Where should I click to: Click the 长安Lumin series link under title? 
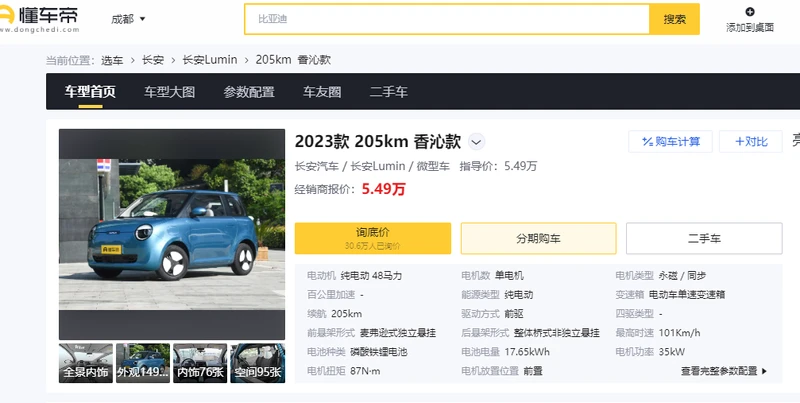(x=378, y=166)
